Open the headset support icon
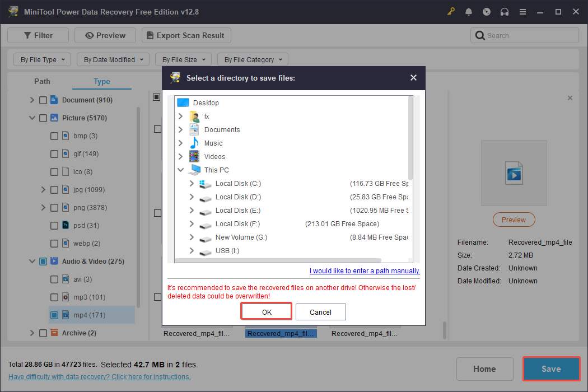 [x=505, y=11]
